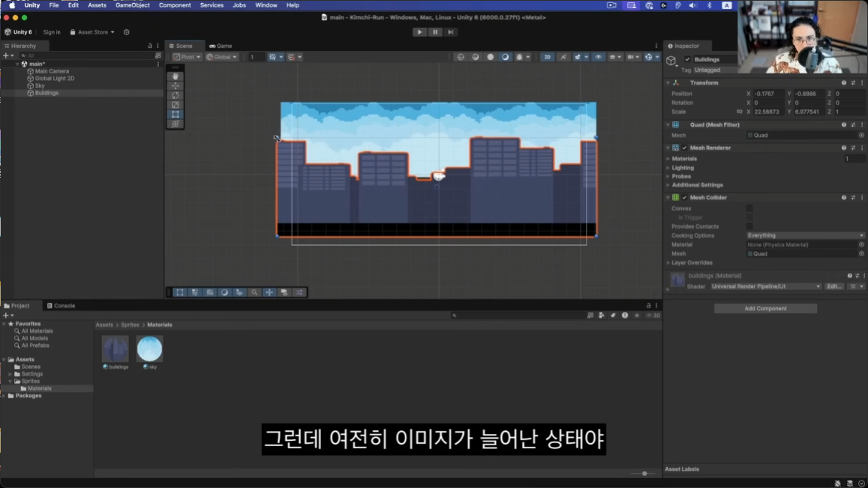Image resolution: width=868 pixels, height=488 pixels.
Task: Enable the Provides Contacts checkbox
Action: pos(749,226)
